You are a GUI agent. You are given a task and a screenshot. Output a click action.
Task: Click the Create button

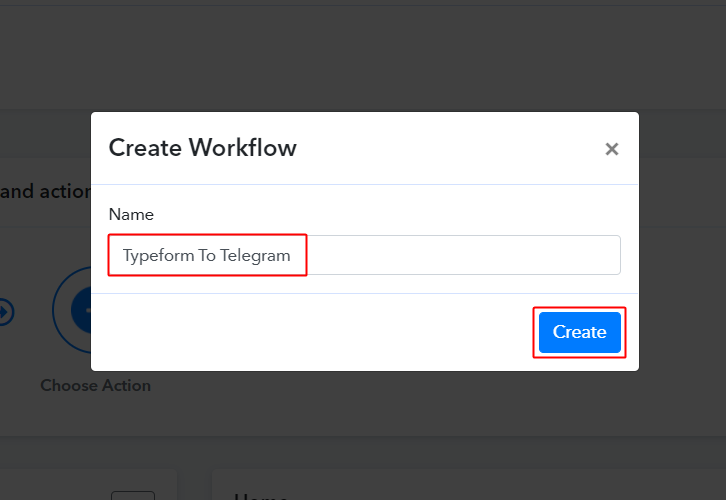[x=579, y=332]
